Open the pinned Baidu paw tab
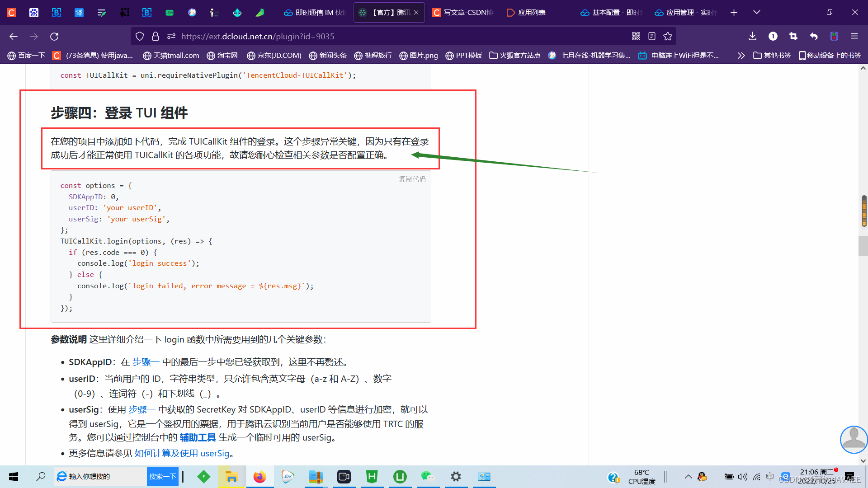Screen dimensions: 868x488 (x=34, y=13)
